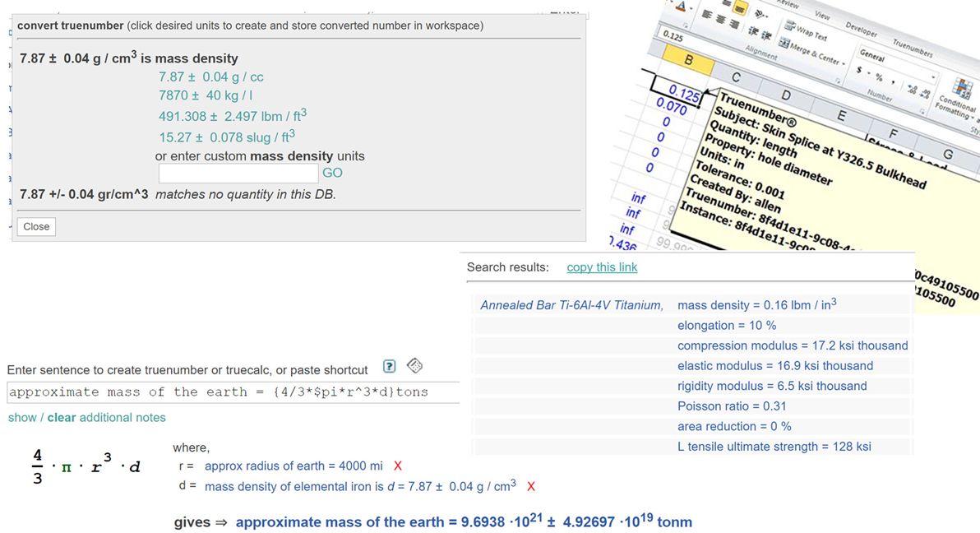Click the Excel font color A icon
Viewport: 980px width, 533px height.
click(682, 7)
